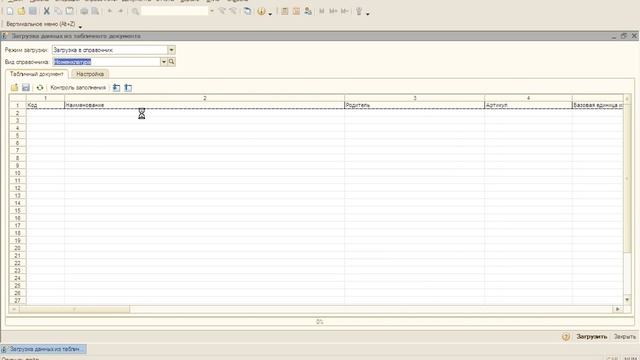Click the users icon in main toolbar
The width and height of the screenshot is (640, 360).
(x=308, y=11)
